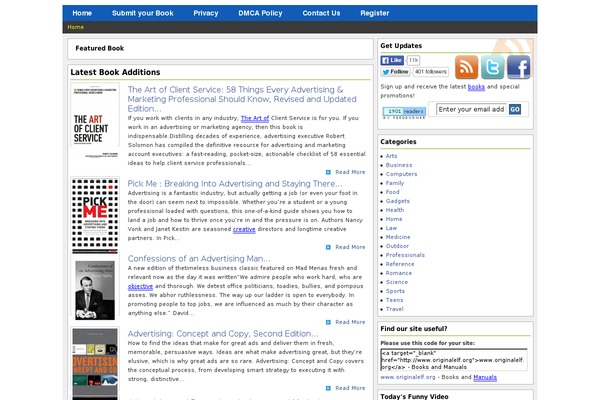Open Advertising: Concept and Copy title

point(223,333)
